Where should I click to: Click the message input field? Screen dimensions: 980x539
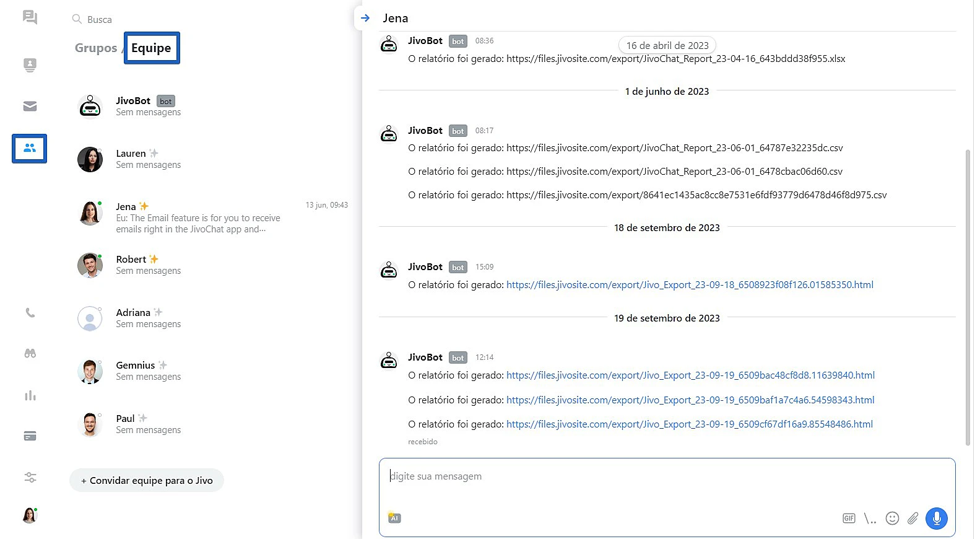(x=666, y=483)
